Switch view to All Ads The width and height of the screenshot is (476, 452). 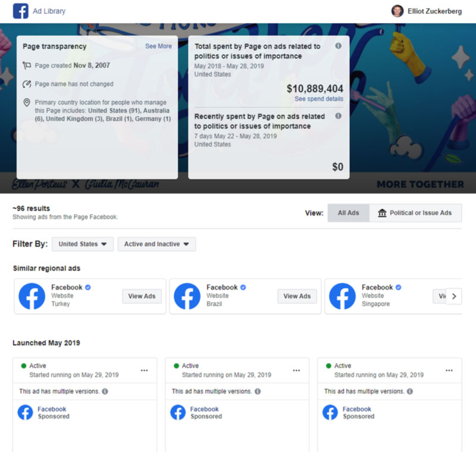click(348, 213)
